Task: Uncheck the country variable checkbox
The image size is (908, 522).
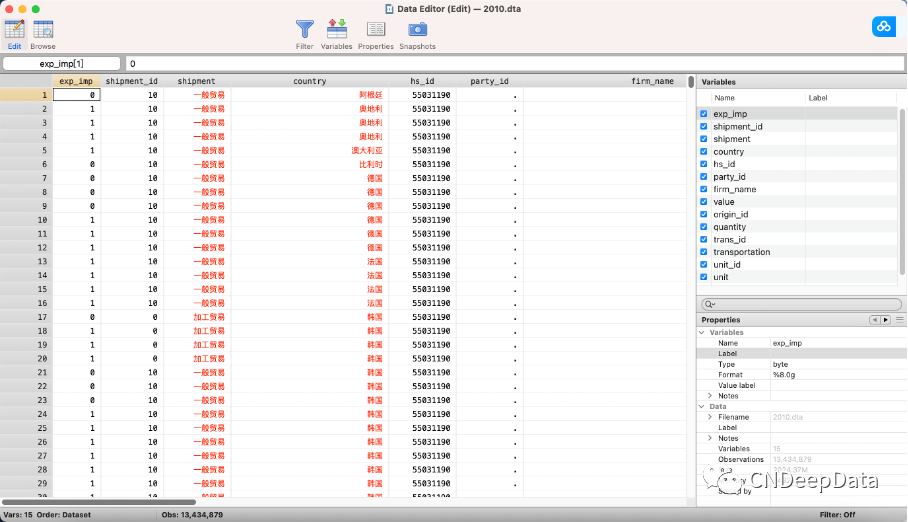Action: 704,152
